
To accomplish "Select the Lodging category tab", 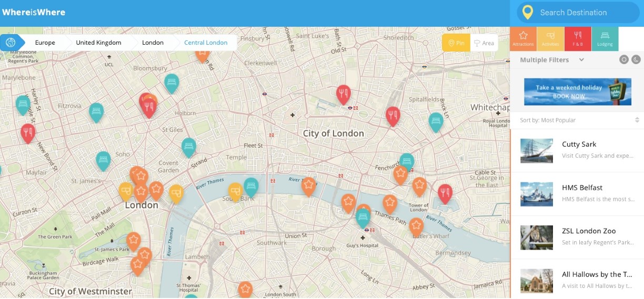I will tap(605, 38).
